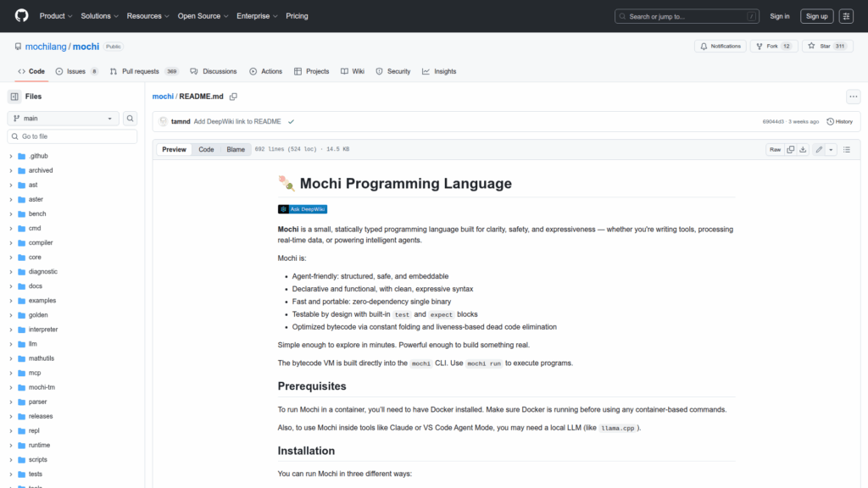The width and height of the screenshot is (868, 488).
Task: Open the README outline list
Action: tap(847, 150)
